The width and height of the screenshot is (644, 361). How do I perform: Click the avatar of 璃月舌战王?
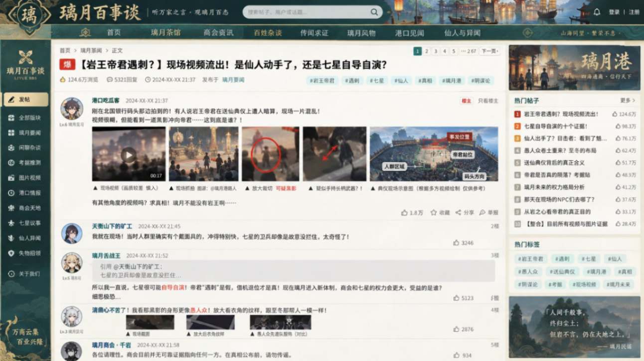(x=72, y=263)
